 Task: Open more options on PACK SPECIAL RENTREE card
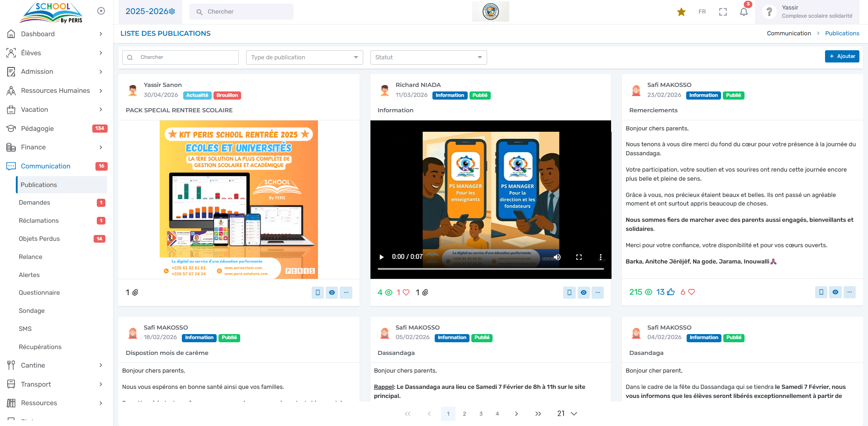tap(346, 292)
